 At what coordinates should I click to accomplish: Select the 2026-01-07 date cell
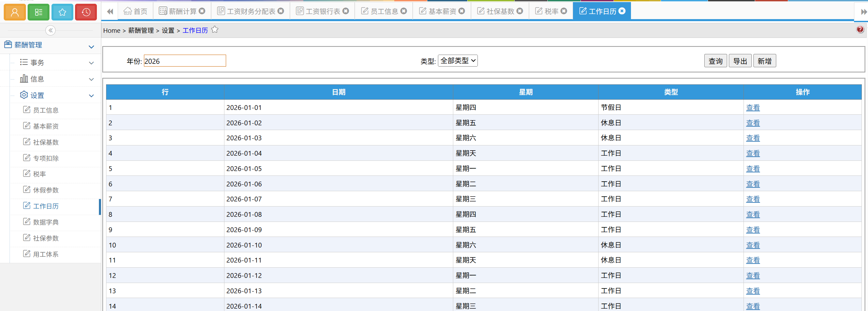pyautogui.click(x=339, y=199)
